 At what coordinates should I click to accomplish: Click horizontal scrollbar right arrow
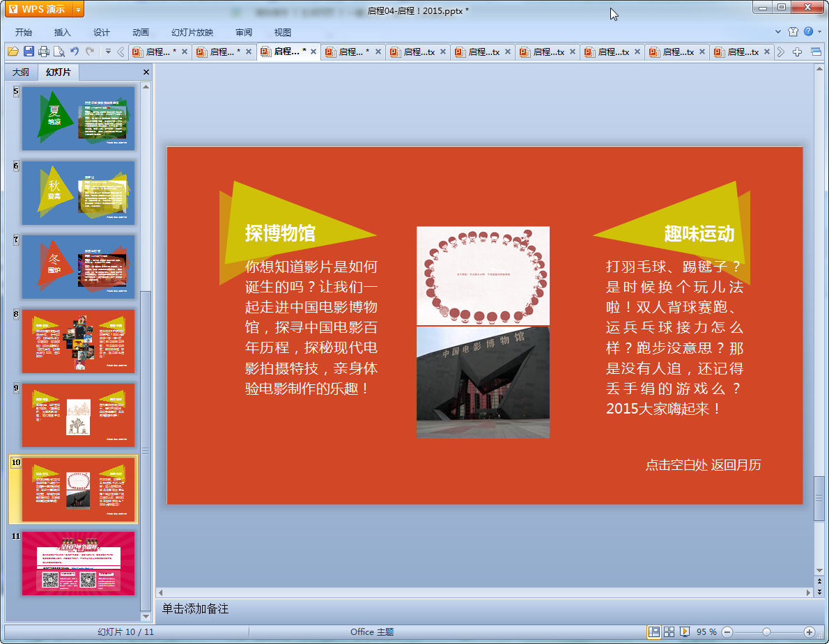point(808,592)
